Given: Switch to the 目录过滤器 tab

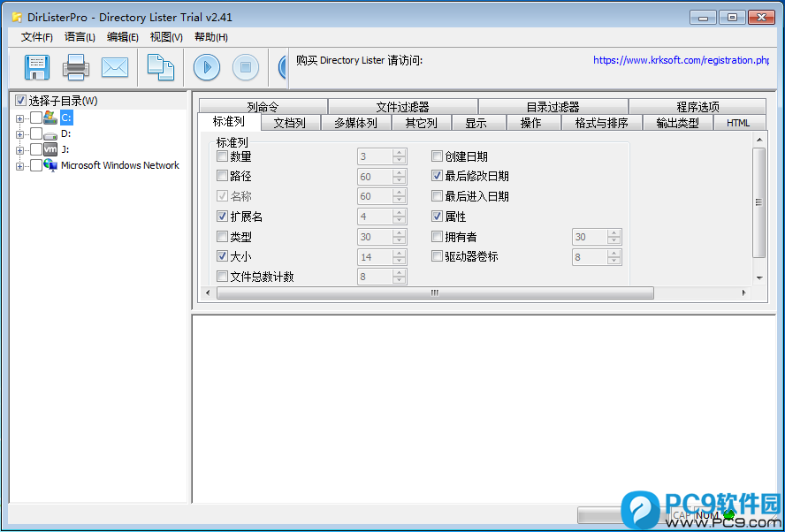Looking at the screenshot, I should (553, 107).
